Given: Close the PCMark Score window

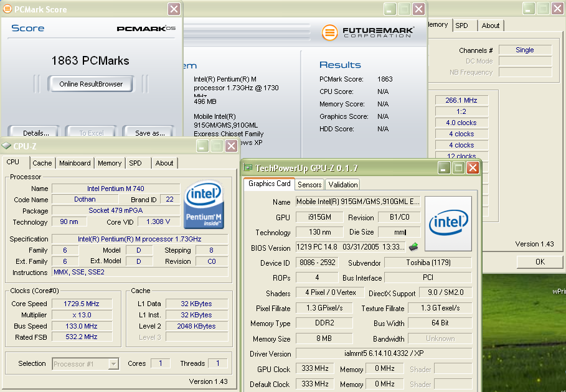Looking at the screenshot, I should 174,9.
